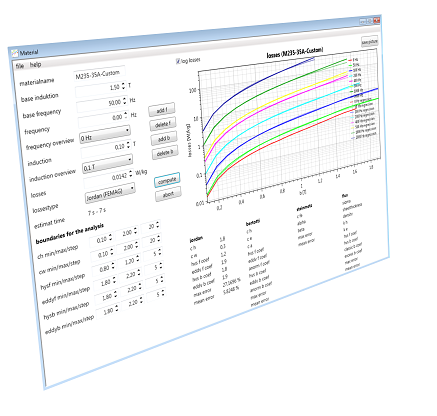This screenshot has width=437, height=416.
Task: Close the Material window
Action: click(377, 20)
